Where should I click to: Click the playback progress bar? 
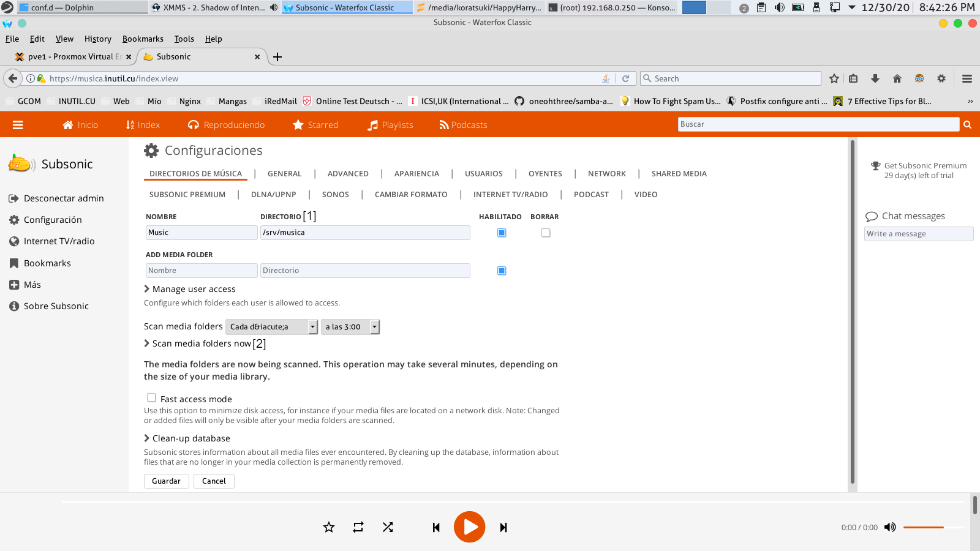click(x=514, y=501)
